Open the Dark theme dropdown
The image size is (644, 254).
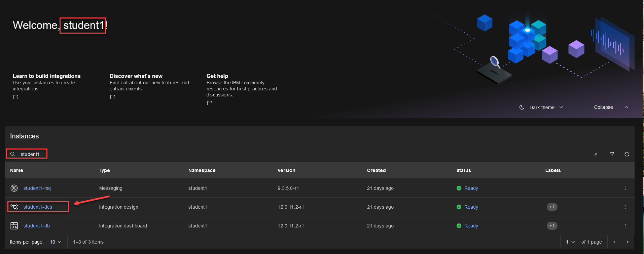point(542,108)
